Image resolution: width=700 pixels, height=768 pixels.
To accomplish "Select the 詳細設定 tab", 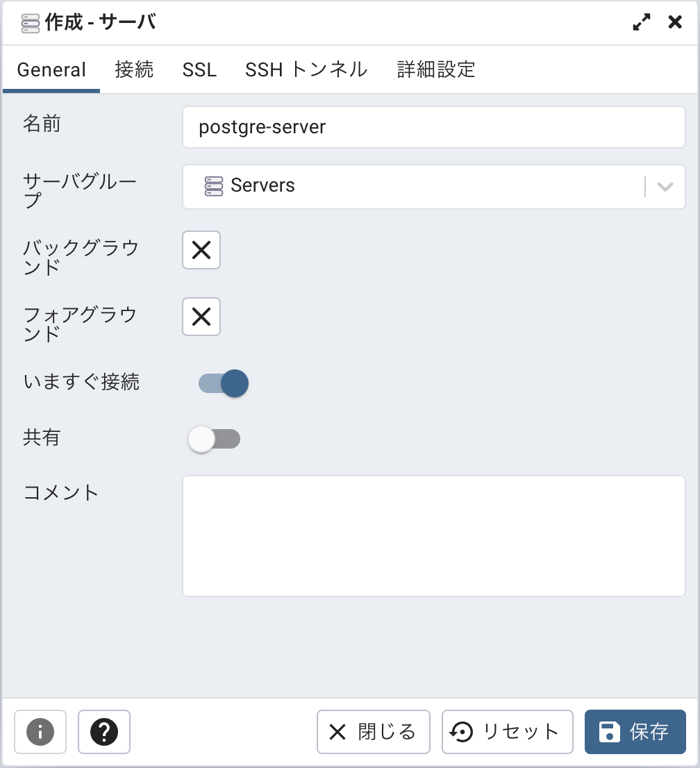I will point(436,69).
